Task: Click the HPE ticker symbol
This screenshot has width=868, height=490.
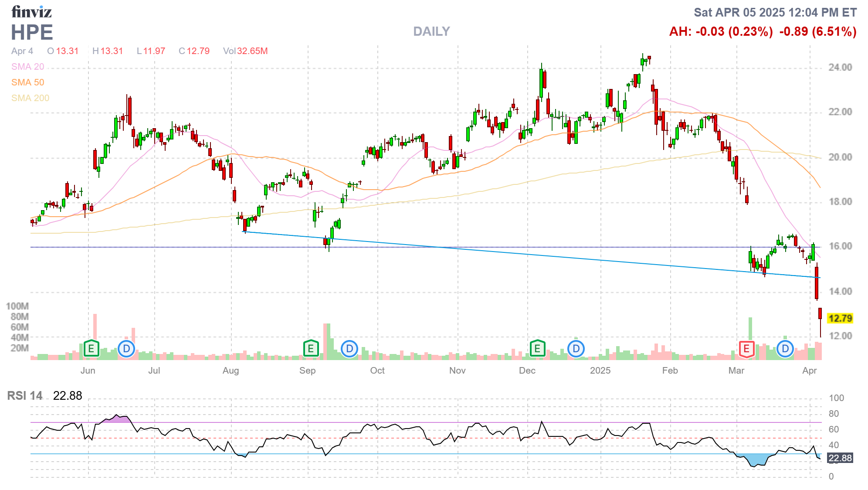Action: (32, 33)
